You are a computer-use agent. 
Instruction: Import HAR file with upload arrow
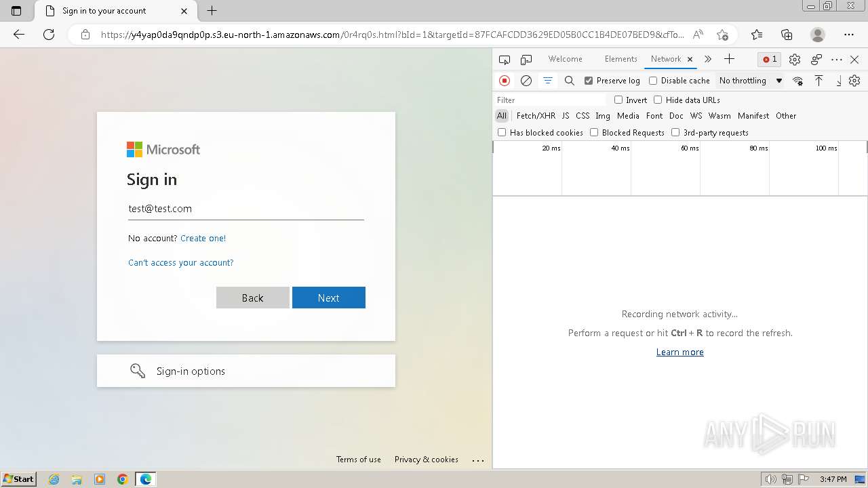(x=819, y=81)
